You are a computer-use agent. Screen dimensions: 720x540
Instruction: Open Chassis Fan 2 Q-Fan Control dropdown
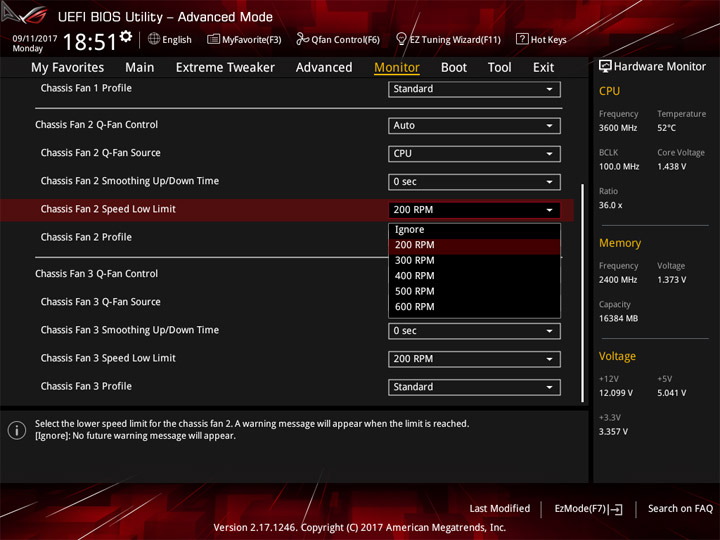click(474, 126)
